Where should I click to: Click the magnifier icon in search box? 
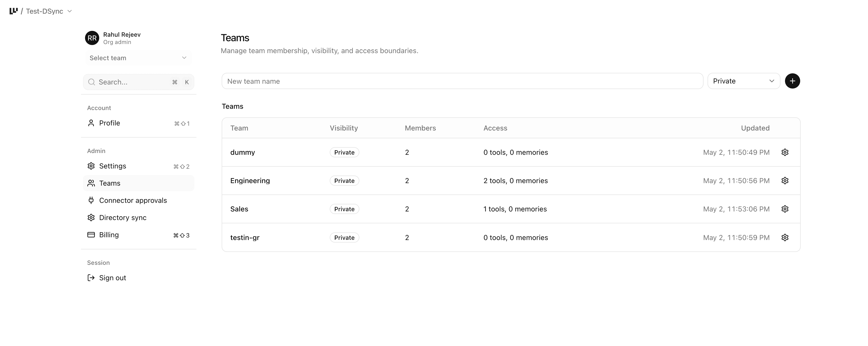click(x=91, y=82)
